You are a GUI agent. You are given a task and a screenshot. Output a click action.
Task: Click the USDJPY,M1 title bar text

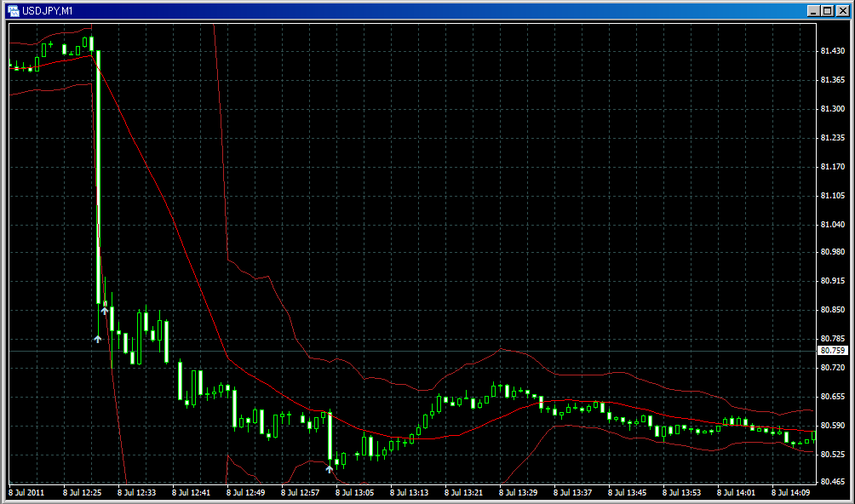tap(48, 9)
